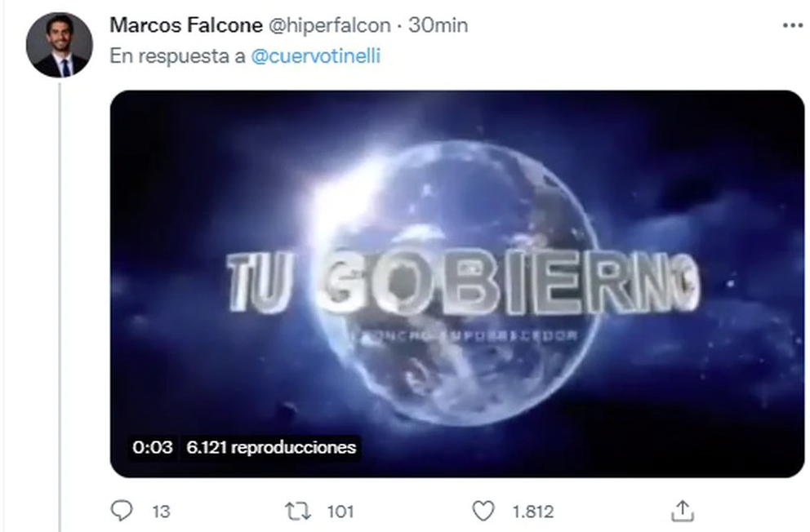
Task: Open Marcos Falcone's profile picture
Action: click(60, 45)
